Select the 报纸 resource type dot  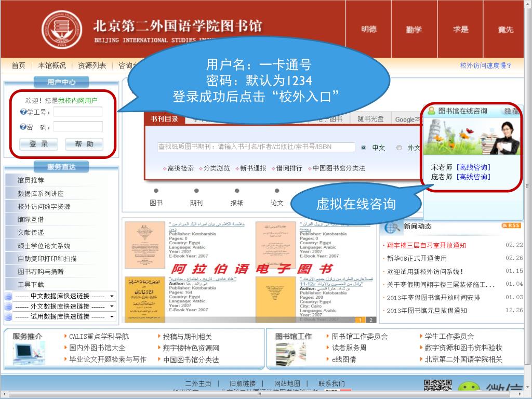pos(237,191)
